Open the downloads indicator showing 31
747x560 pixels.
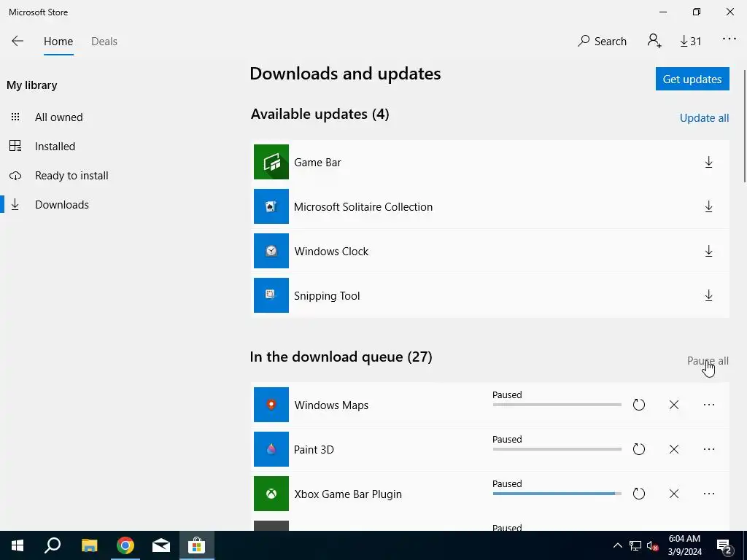pyautogui.click(x=690, y=42)
